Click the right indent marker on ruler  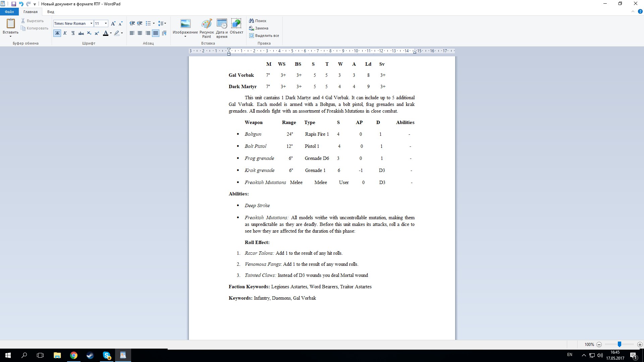[415, 52]
